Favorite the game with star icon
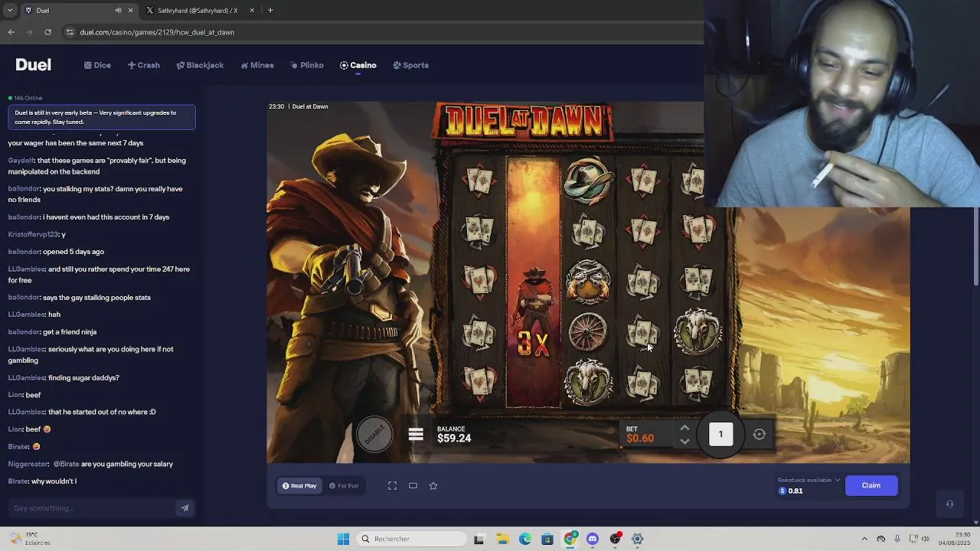Viewport: 980px width, 551px height. point(433,485)
